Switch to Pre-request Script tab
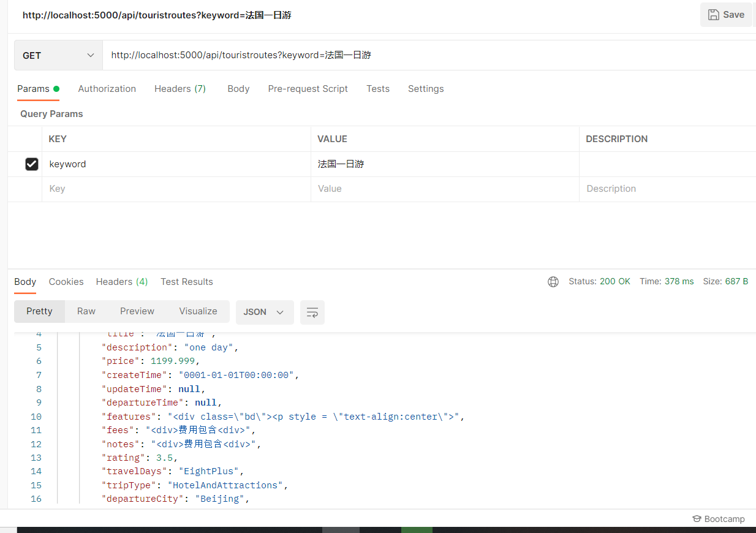This screenshot has height=533, width=756. tap(308, 89)
